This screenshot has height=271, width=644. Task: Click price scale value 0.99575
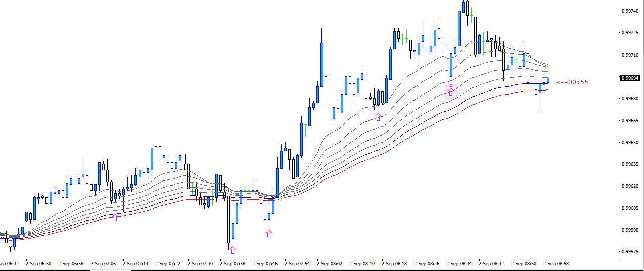point(630,252)
